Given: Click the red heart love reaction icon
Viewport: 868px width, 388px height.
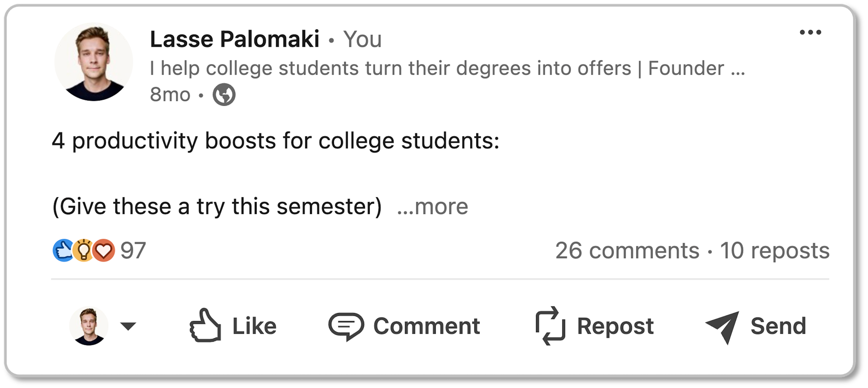Looking at the screenshot, I should [104, 250].
